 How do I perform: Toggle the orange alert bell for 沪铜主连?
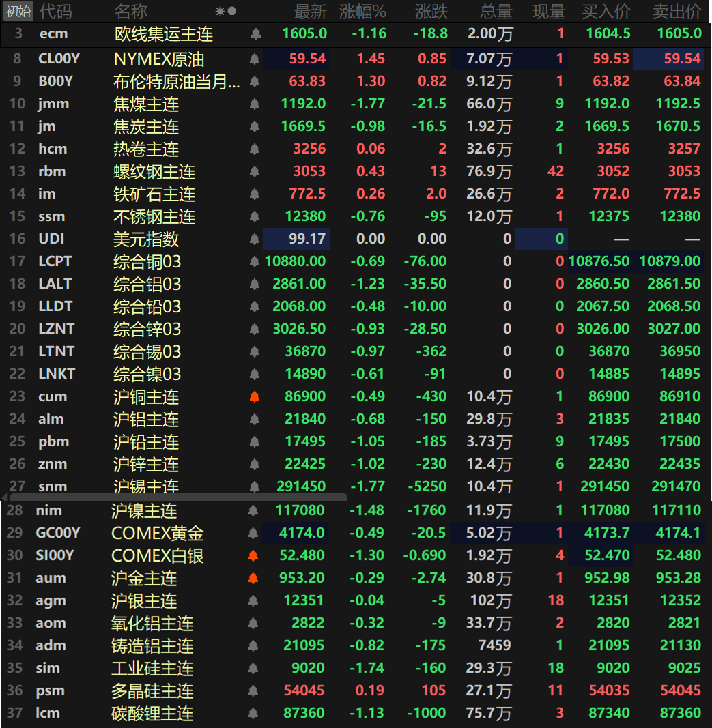tap(255, 396)
